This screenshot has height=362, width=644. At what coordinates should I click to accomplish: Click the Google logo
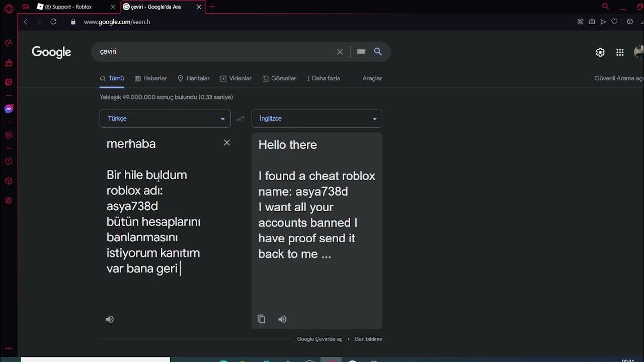pos(51,52)
